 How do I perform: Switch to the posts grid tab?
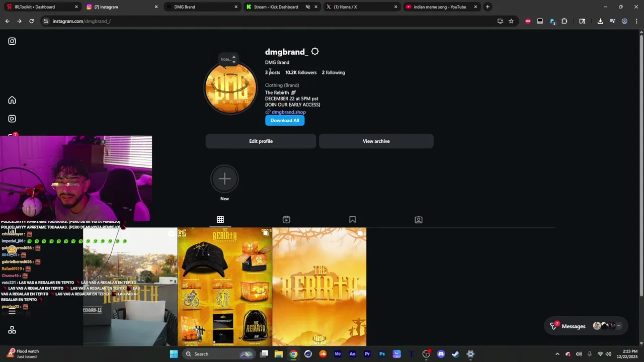[220, 220]
